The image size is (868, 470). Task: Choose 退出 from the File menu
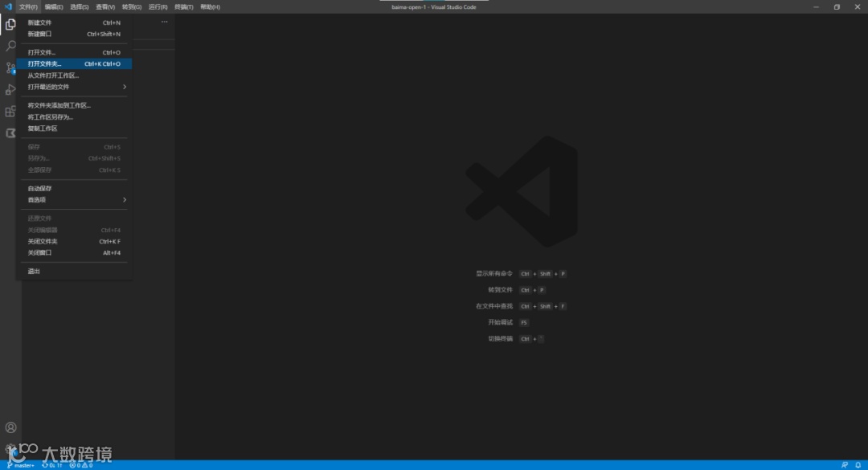[74, 272]
